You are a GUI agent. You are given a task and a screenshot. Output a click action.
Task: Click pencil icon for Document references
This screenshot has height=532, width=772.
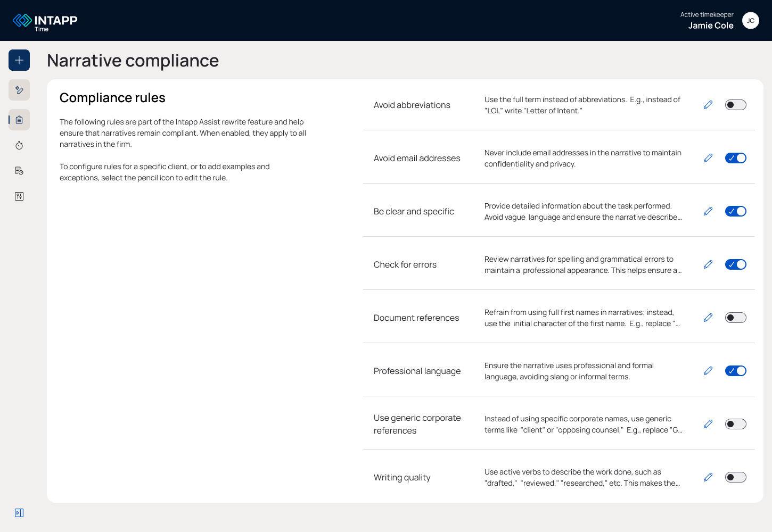(x=708, y=318)
